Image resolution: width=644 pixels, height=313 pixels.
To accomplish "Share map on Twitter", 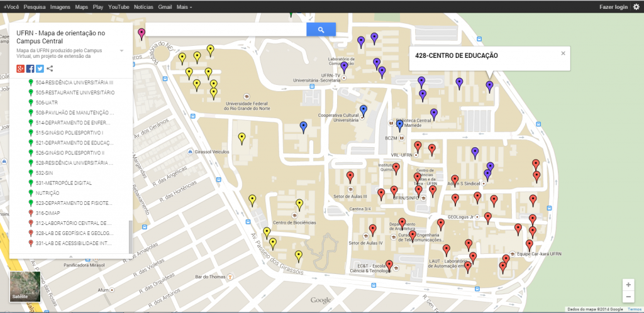I will (40, 69).
